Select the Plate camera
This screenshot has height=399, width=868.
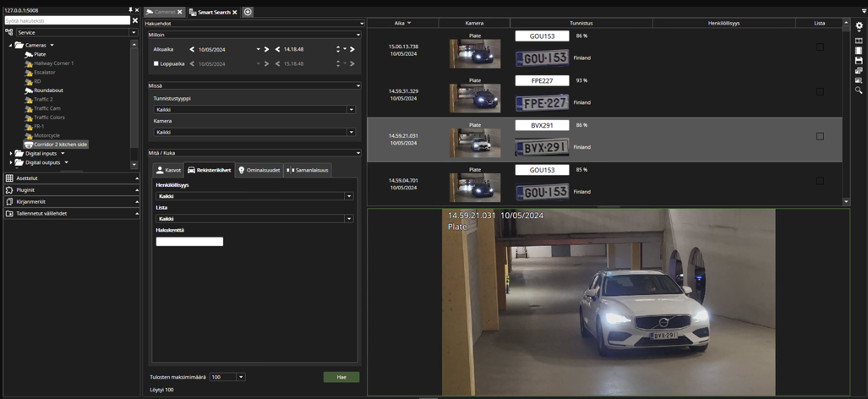pyautogui.click(x=40, y=54)
